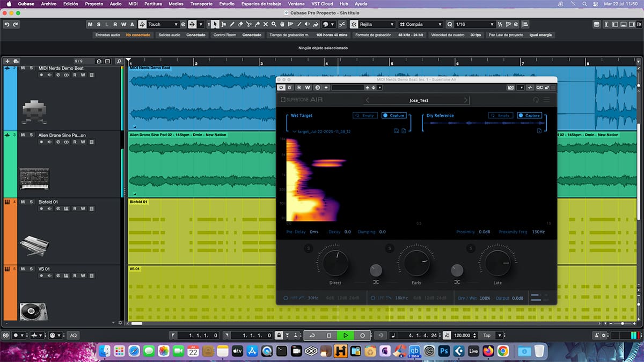Toggle global Solo S button in toolbar
This screenshot has width=644, height=362.
[x=99, y=24]
